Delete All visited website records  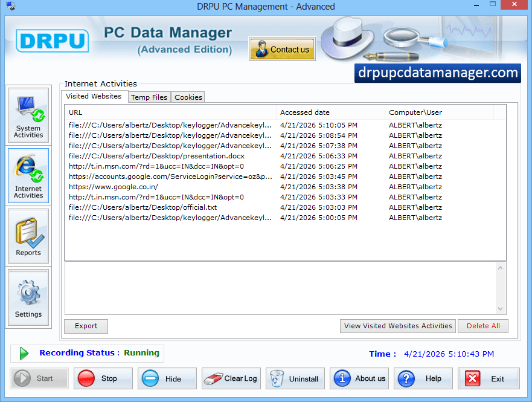click(483, 326)
